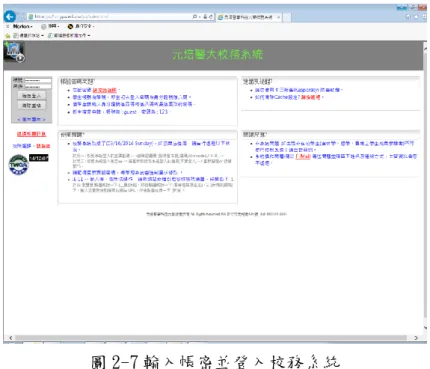430x369 pixels.
Task: Click the black visitor counter image
Action: [39, 158]
